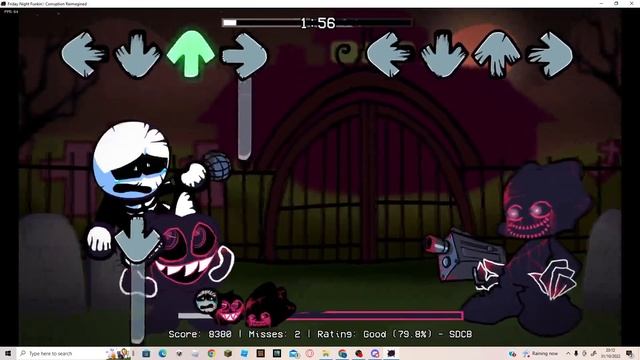The width and height of the screenshot is (640, 360).
Task: Maximize the game window
Action: [616, 3]
